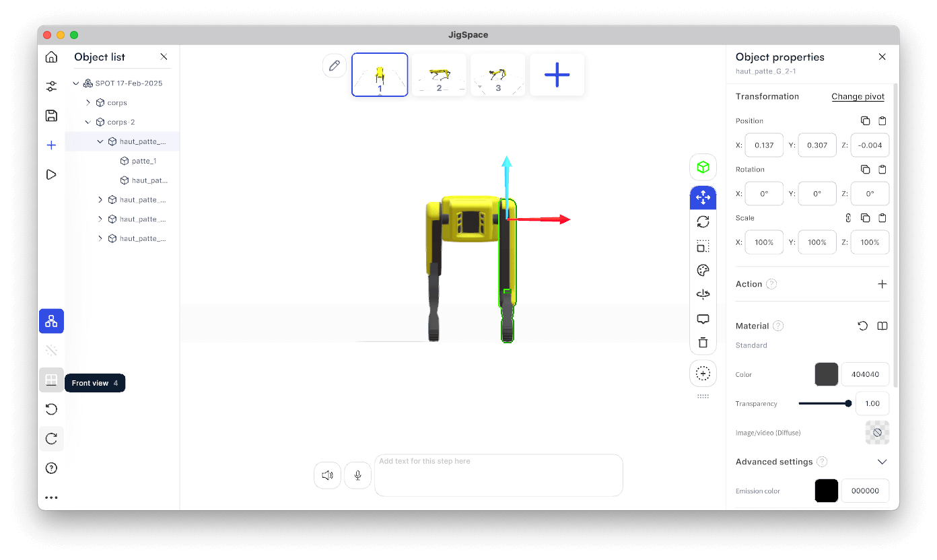Click the Position Y field 0.307
The height and width of the screenshot is (560, 937).
coord(817,145)
